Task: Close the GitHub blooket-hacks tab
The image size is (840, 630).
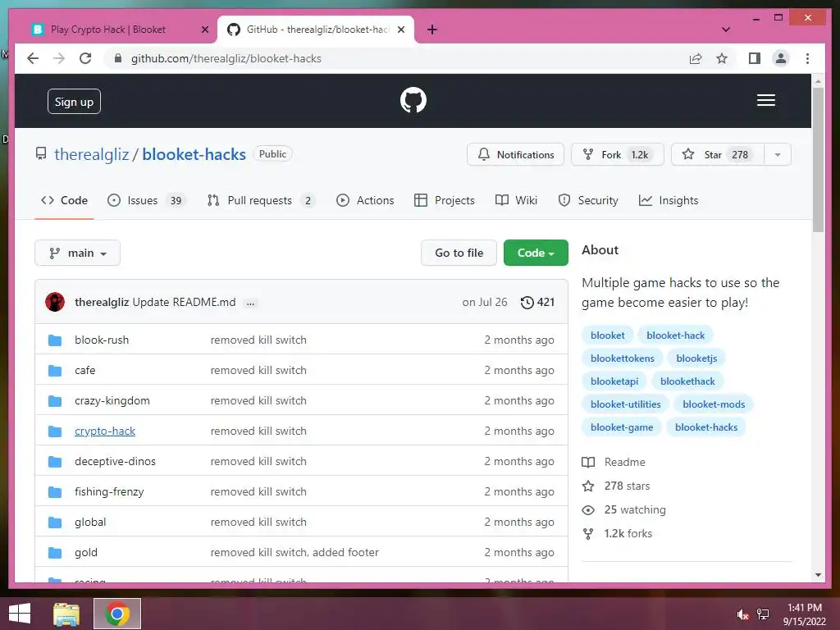Action: [x=400, y=30]
